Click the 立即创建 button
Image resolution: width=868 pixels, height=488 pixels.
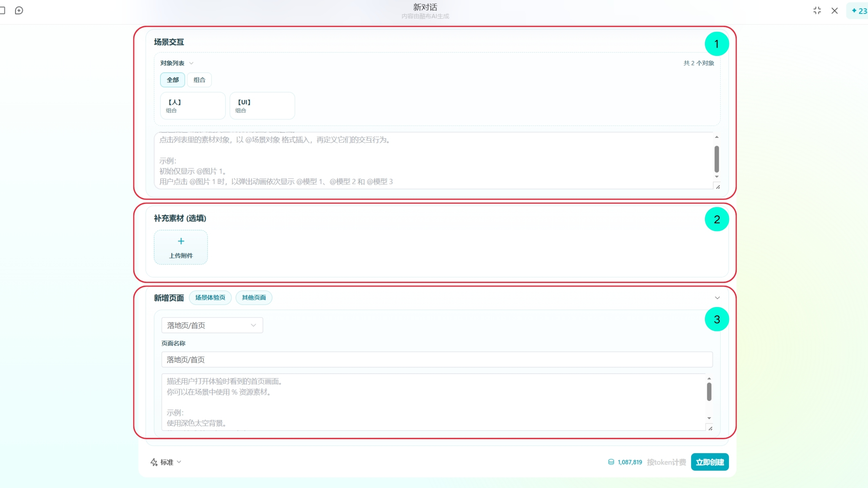[x=710, y=462]
